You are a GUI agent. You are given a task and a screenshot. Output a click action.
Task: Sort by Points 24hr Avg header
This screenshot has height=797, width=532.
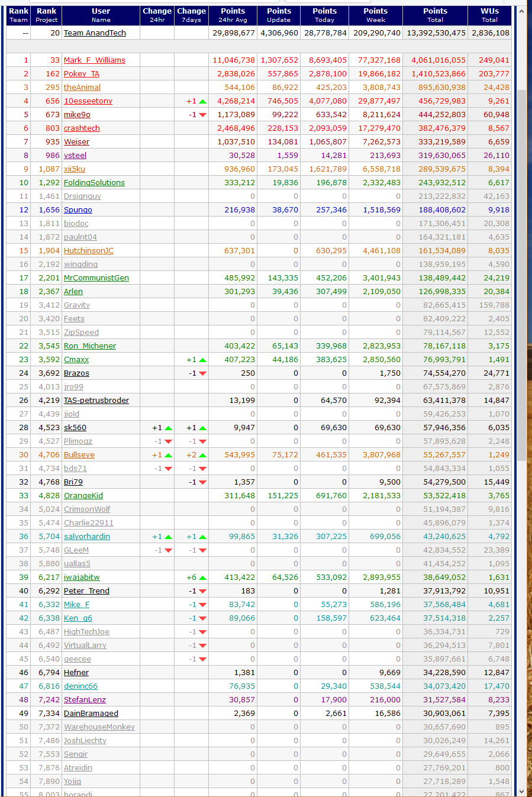point(233,15)
